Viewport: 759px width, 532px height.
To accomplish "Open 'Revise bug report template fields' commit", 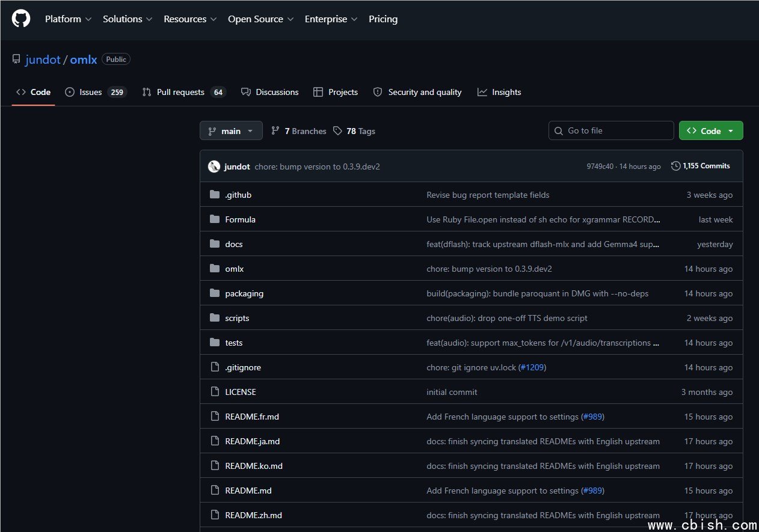I will coord(488,195).
